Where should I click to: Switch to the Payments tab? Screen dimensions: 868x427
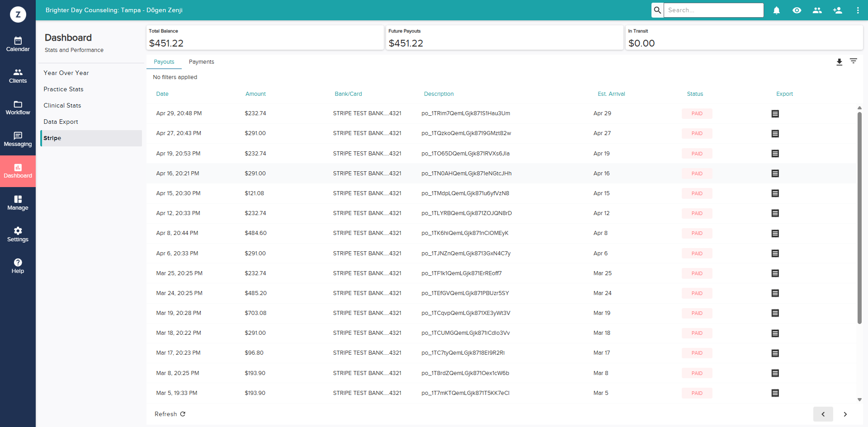201,62
